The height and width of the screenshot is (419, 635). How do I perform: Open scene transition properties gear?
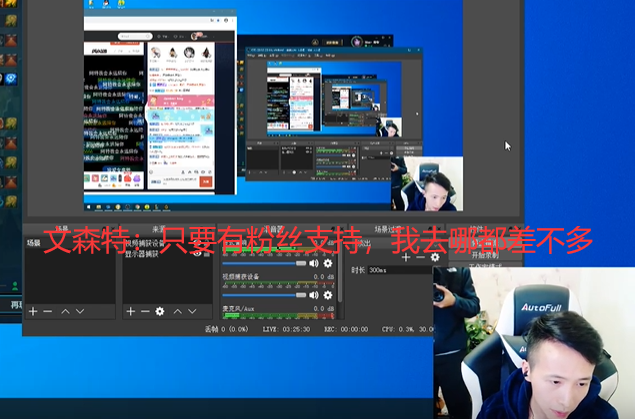[435, 257]
